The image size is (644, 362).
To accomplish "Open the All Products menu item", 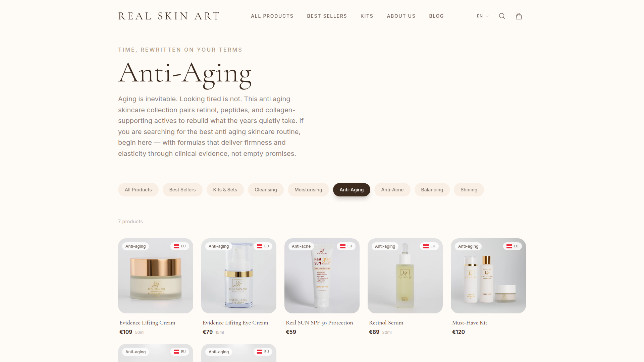I will 272,16.
